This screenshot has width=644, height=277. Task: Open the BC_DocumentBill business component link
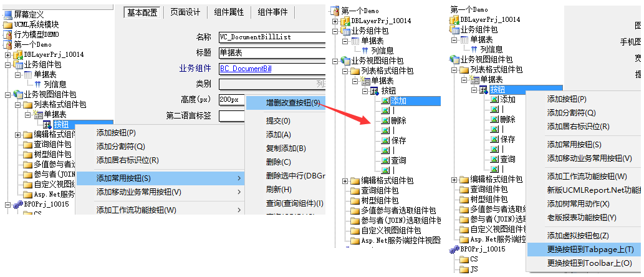tap(246, 69)
